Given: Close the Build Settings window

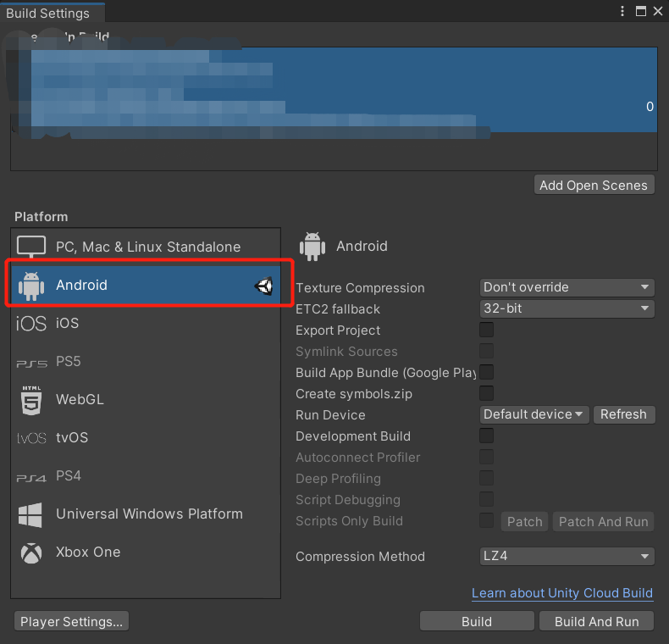Looking at the screenshot, I should tap(658, 11).
